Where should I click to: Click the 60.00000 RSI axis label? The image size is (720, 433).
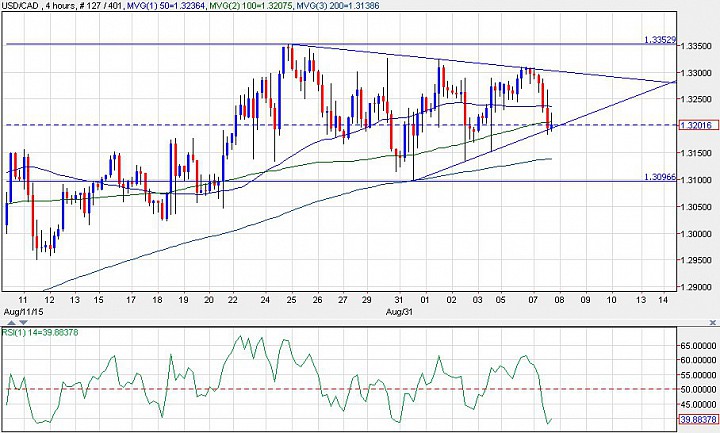[x=698, y=360]
